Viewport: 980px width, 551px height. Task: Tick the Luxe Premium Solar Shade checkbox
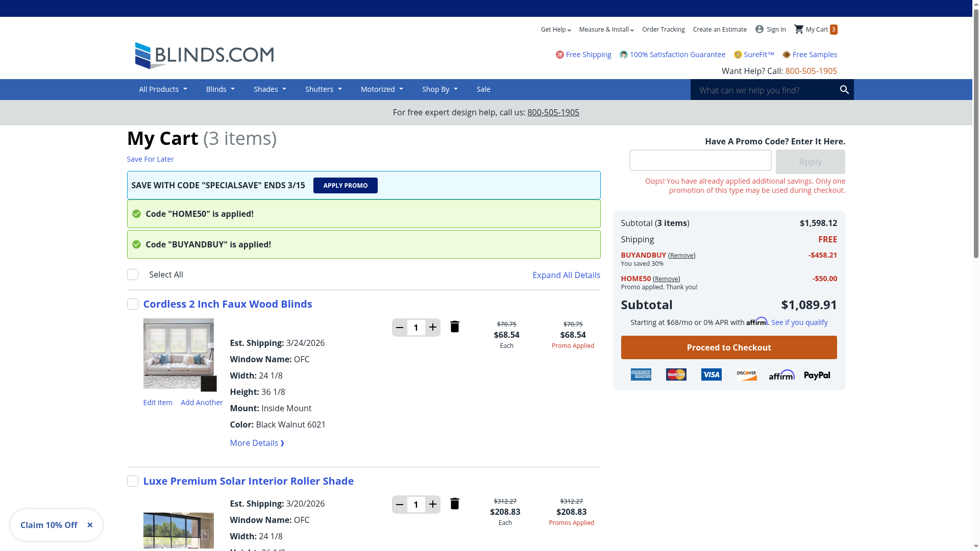133,481
